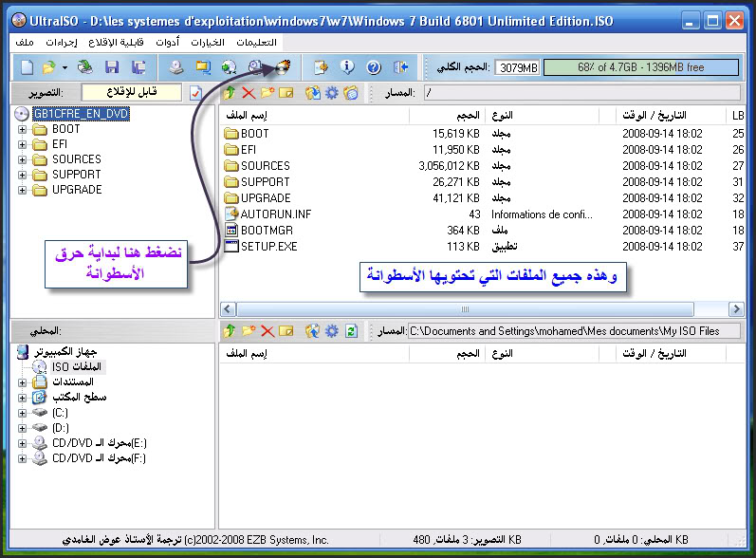Click the Open ISO file folder icon
Image resolution: width=756 pixels, height=558 pixels.
(x=48, y=67)
